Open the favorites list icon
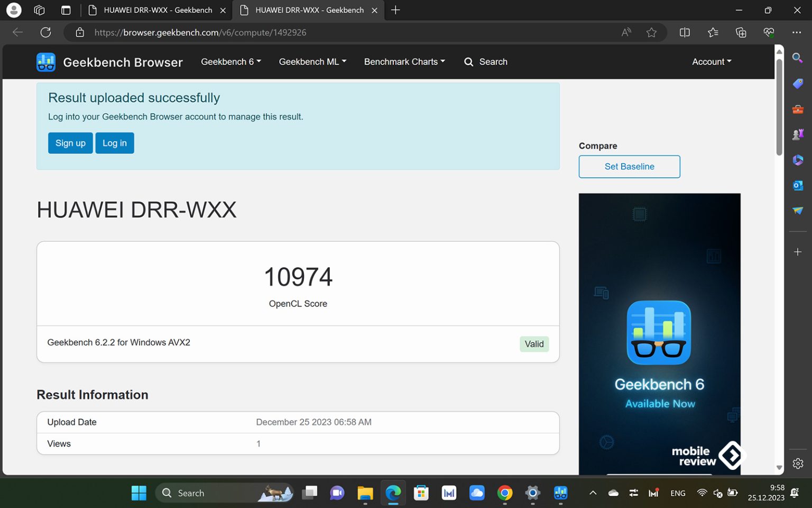Screen dimensions: 812x508 pyautogui.click(x=713, y=32)
